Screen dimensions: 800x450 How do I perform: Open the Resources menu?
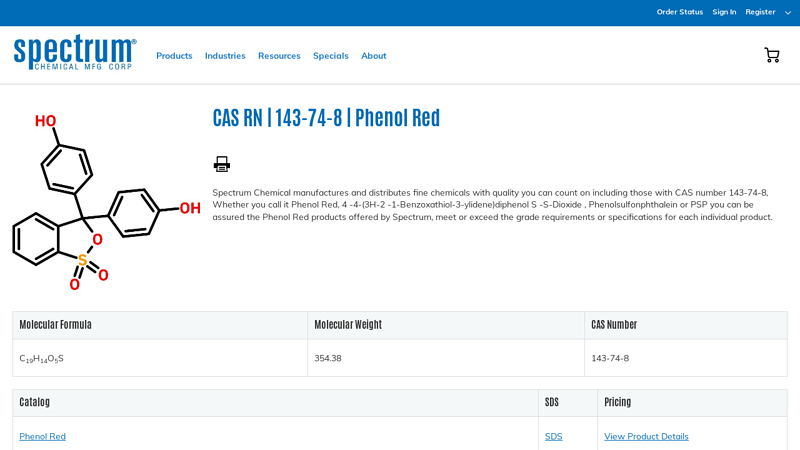click(279, 56)
